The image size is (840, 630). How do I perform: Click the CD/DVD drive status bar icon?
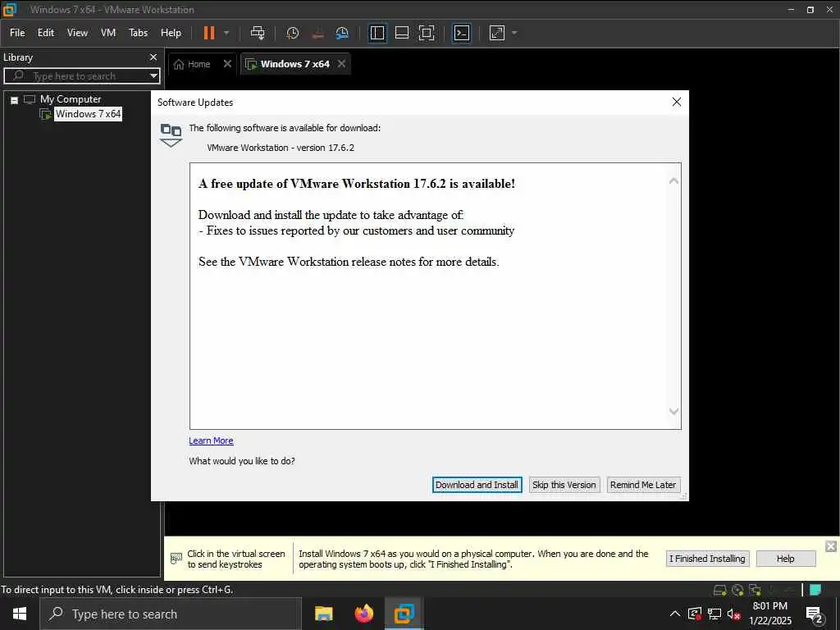pyautogui.click(x=737, y=590)
